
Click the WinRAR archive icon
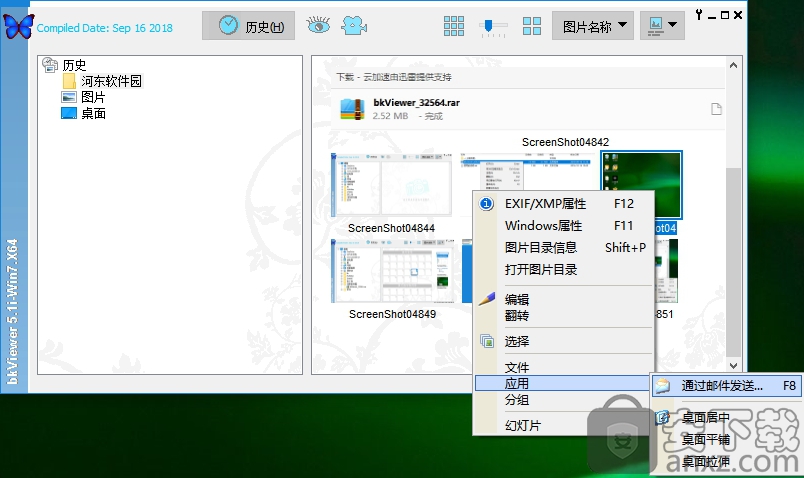point(352,109)
